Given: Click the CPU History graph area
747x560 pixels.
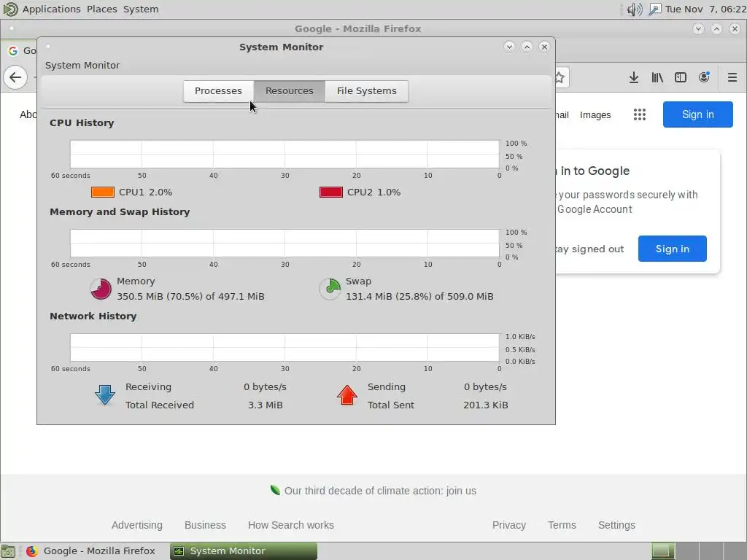Looking at the screenshot, I should 285,155.
